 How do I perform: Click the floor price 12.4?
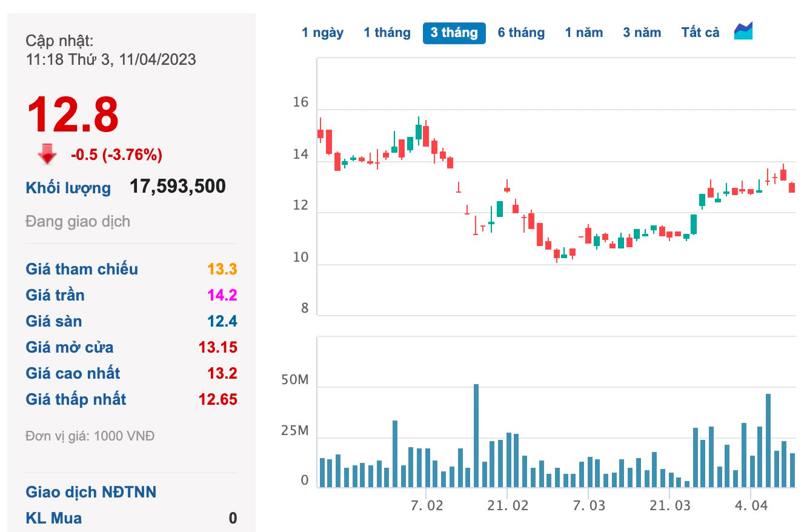point(222,321)
